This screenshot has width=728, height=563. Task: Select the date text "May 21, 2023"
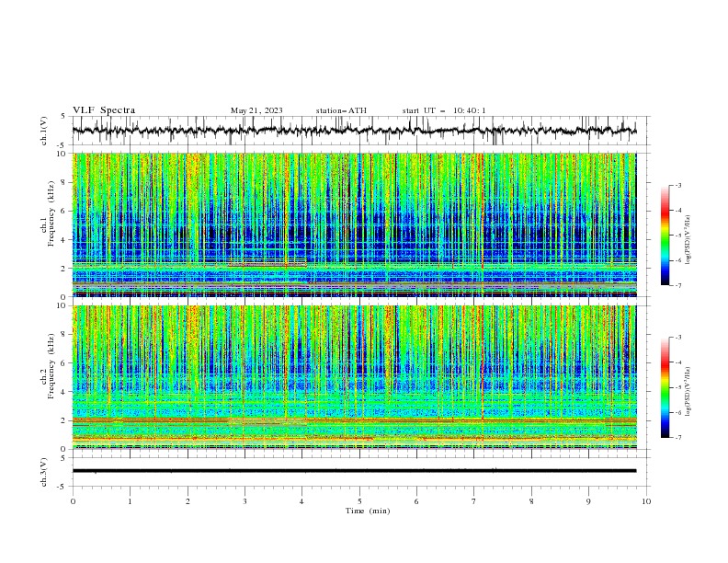coord(256,110)
